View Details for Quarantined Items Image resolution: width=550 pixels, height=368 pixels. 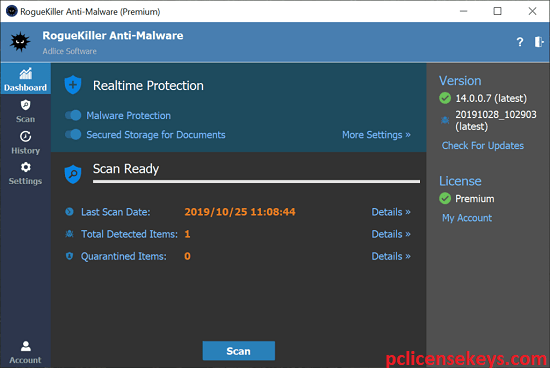point(391,256)
